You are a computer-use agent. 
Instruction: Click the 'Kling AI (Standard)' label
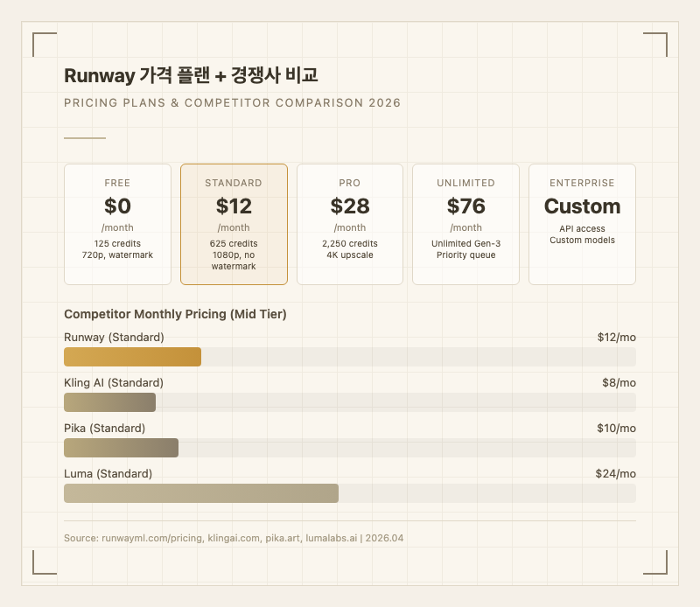[114, 383]
